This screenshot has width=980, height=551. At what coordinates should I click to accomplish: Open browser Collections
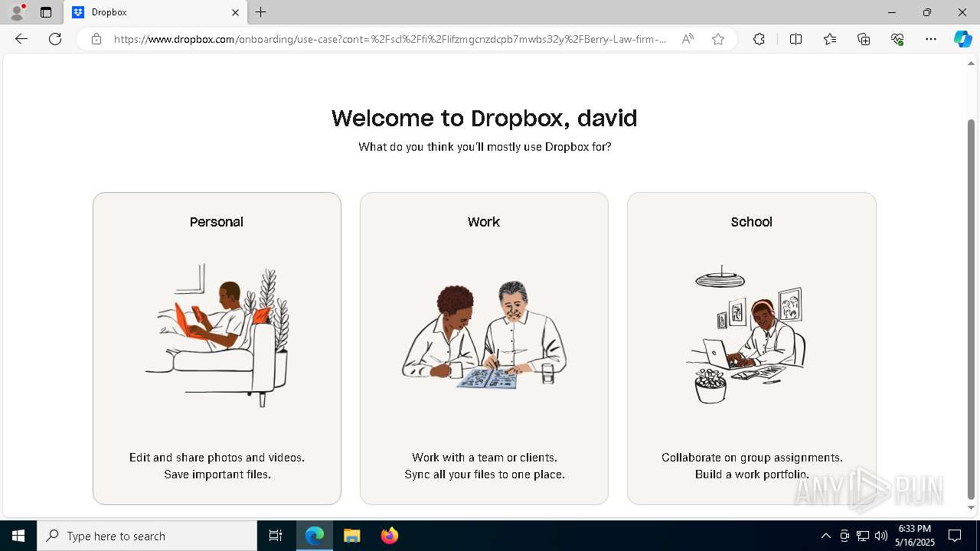tap(864, 39)
